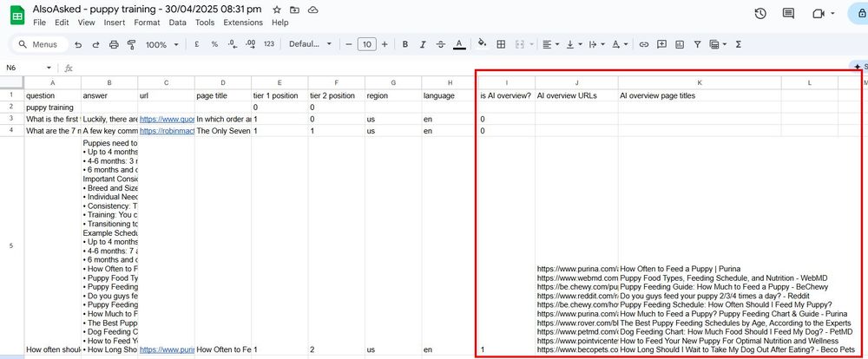Start a video call via camera icon
The height and width of the screenshot is (359, 868).
pyautogui.click(x=819, y=14)
